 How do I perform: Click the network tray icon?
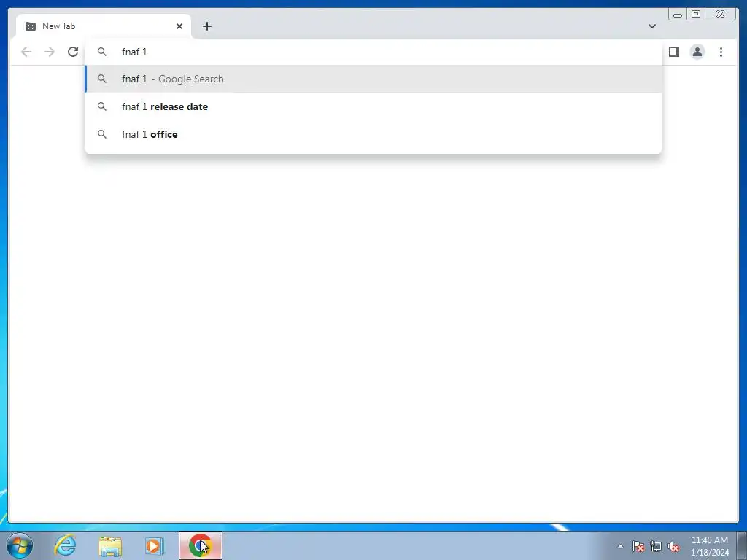[x=656, y=546]
